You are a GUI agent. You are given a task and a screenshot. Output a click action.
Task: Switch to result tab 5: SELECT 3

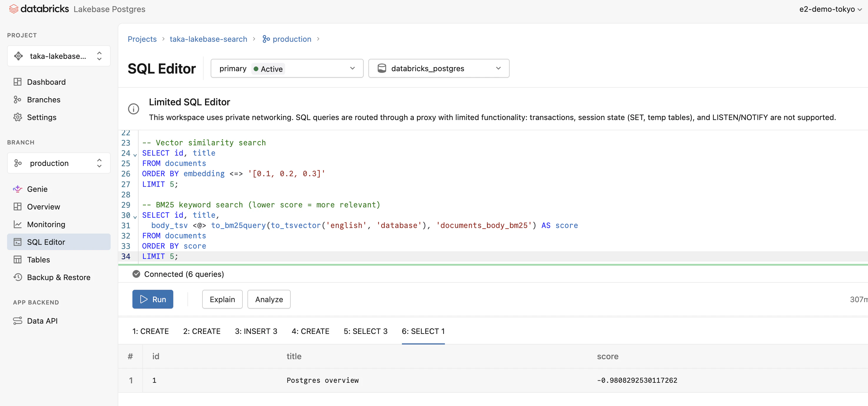pyautogui.click(x=365, y=331)
